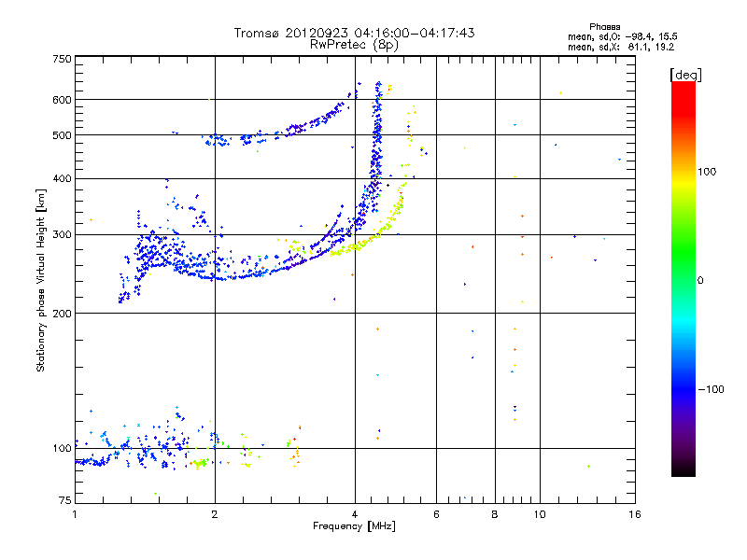Click the 'Phases' header text
The image size is (747, 560).
tap(604, 27)
